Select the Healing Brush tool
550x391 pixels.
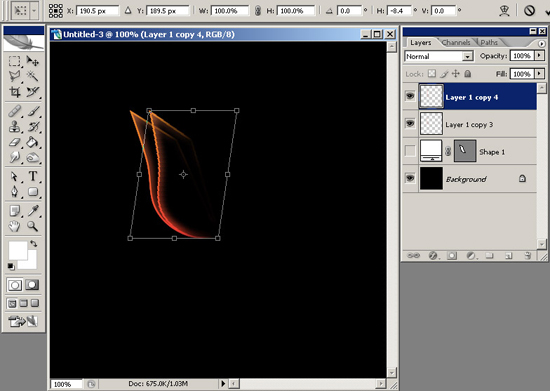[x=14, y=112]
